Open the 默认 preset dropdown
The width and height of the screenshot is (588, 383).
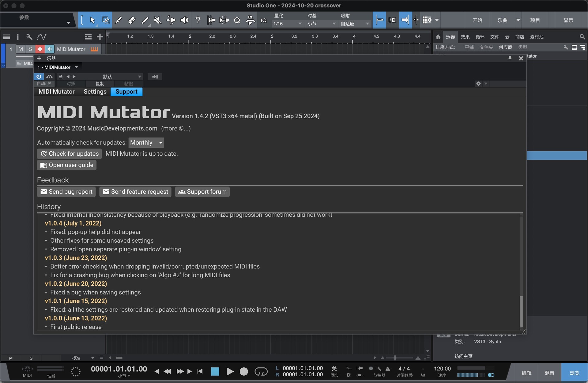[x=110, y=77]
